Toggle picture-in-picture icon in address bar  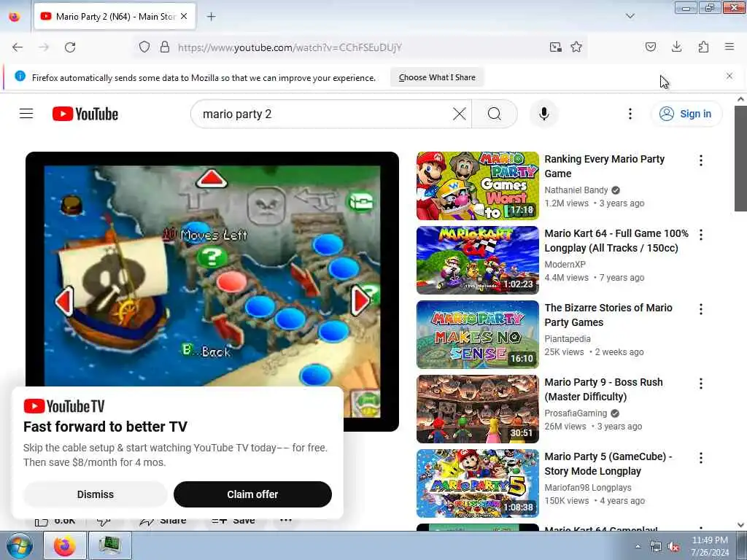pos(555,47)
